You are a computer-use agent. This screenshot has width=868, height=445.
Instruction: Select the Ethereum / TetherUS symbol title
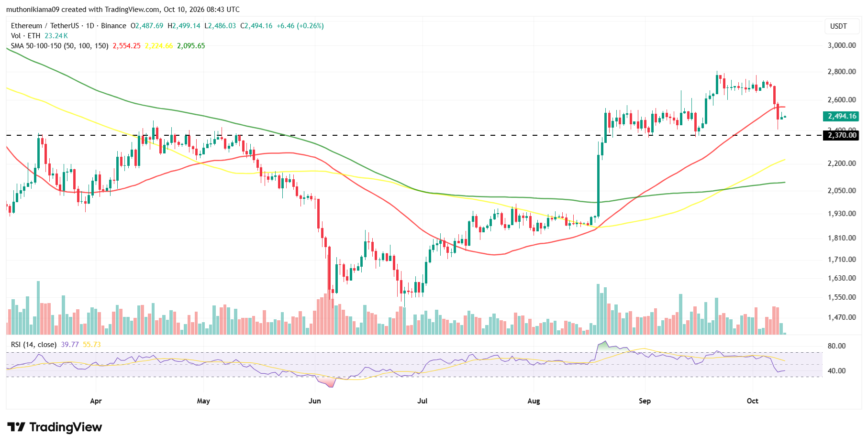(x=68, y=26)
